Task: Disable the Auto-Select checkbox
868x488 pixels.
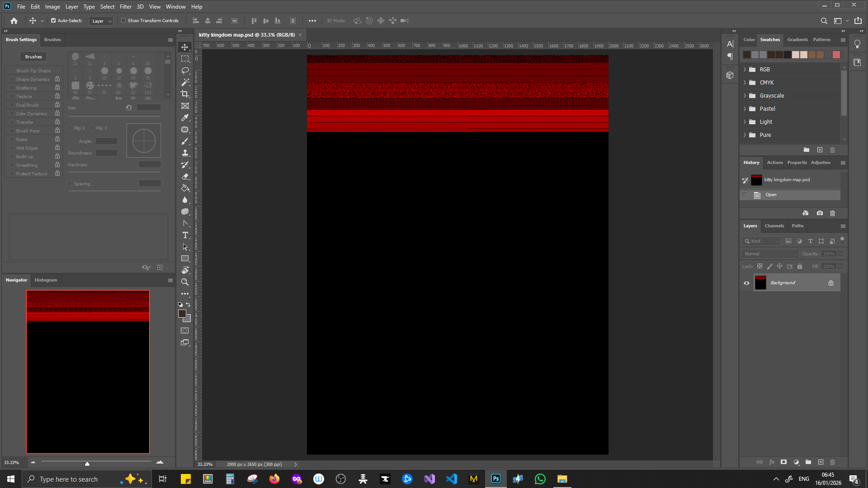Action: click(53, 21)
